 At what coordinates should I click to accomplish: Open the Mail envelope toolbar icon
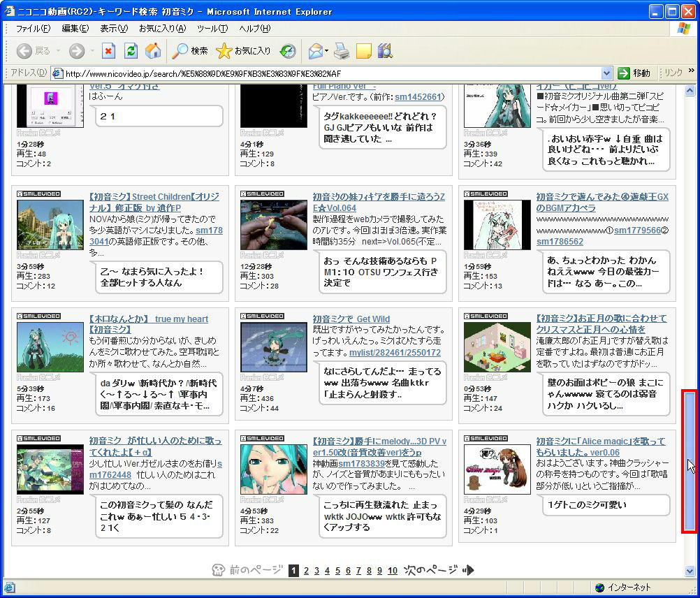coord(316,51)
